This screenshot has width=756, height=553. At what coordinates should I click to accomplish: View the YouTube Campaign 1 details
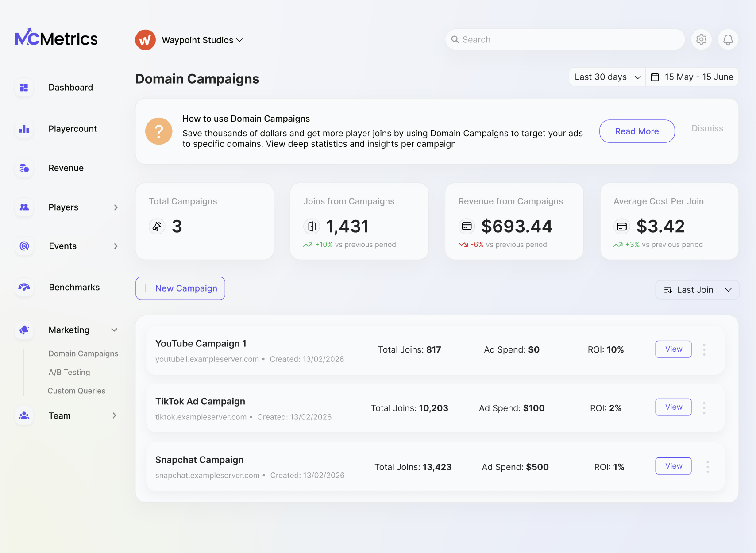(x=673, y=349)
